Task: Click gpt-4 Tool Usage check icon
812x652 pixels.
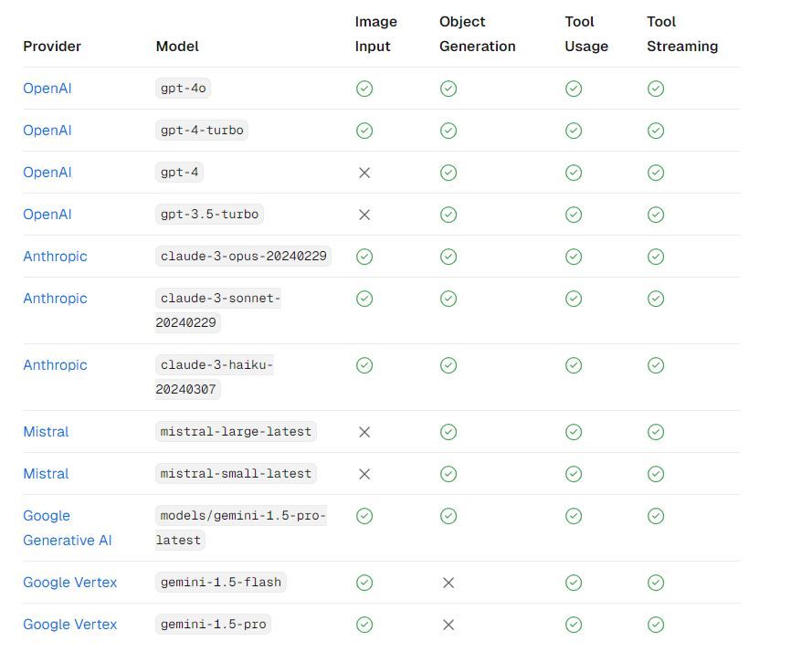Action: 574,173
